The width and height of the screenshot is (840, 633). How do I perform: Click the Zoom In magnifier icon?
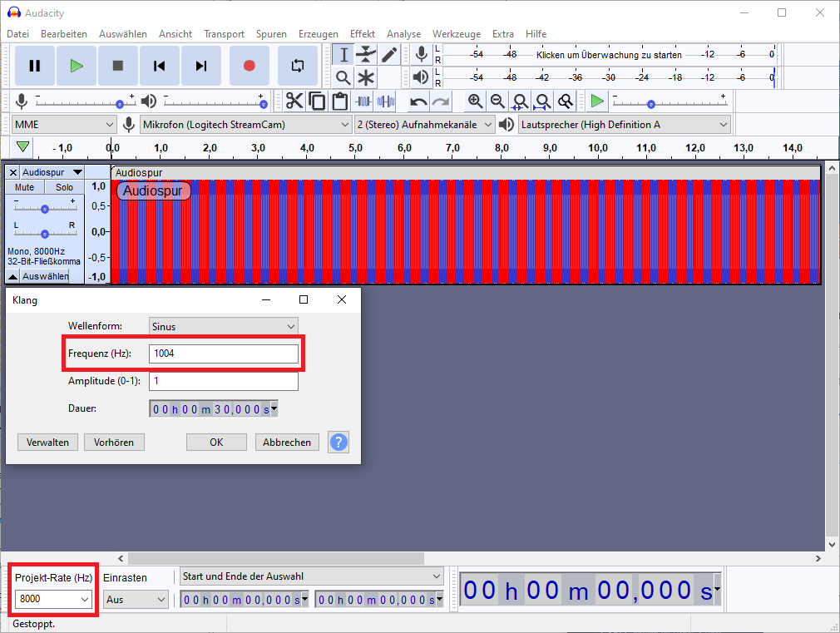pyautogui.click(x=475, y=101)
